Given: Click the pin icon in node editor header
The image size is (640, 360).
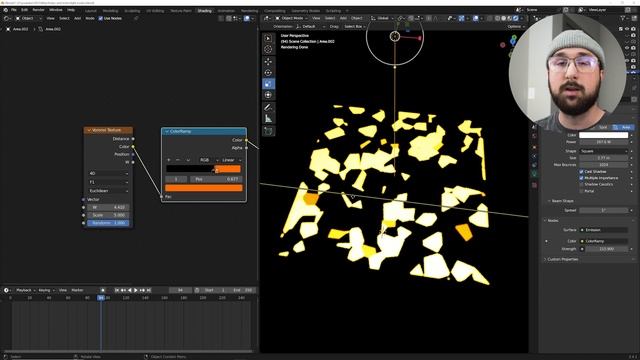Looking at the screenshot, I should click(x=136, y=18).
